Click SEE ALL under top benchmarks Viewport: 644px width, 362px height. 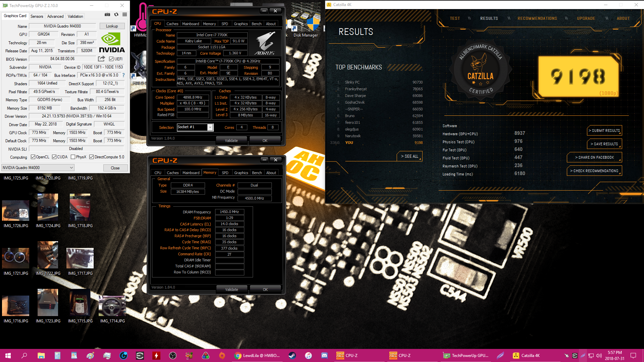coord(409,156)
